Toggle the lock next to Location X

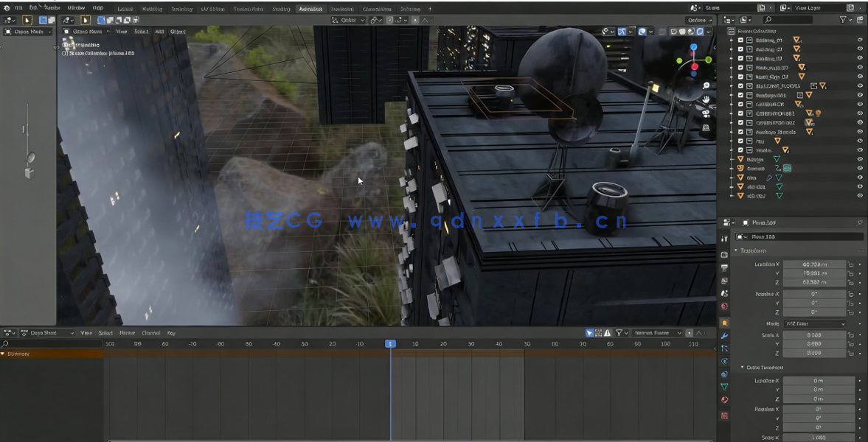point(850,264)
